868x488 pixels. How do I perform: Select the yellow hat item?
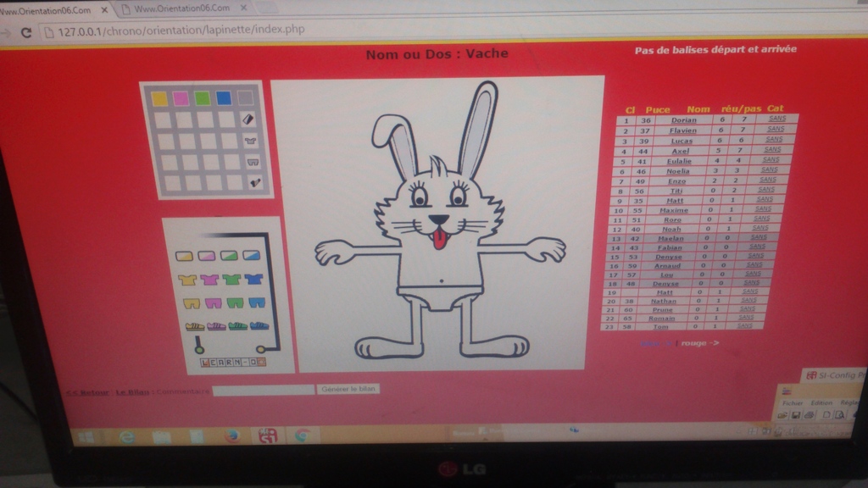tap(184, 255)
